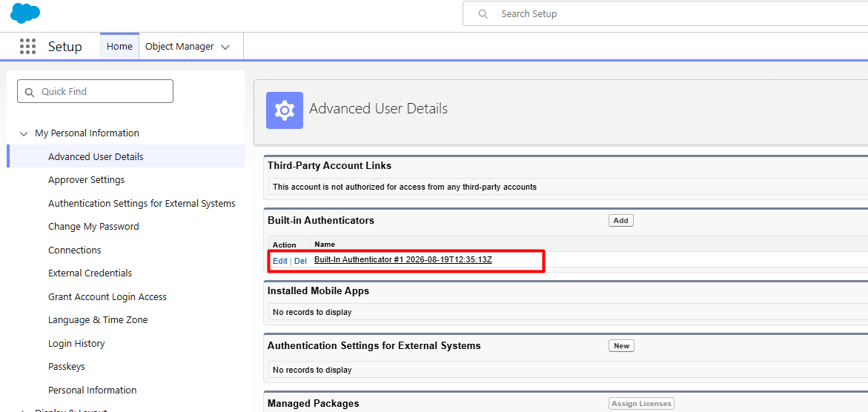Click the Name column header
The image size is (868, 412).
click(325, 245)
